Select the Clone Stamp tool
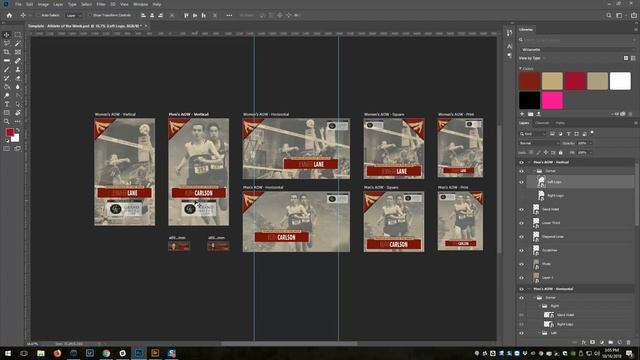Image resolution: width=640 pixels, height=360 pixels. [x=18, y=69]
